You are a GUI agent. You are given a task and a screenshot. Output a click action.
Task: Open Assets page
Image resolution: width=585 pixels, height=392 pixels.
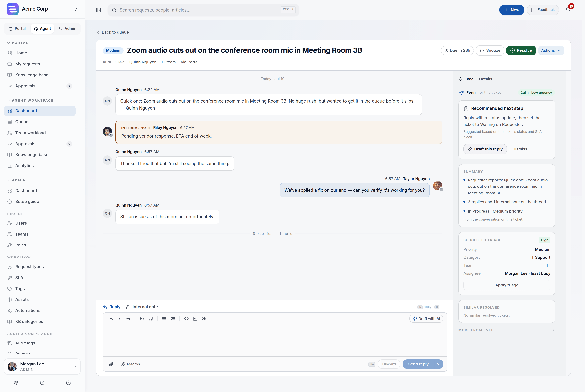tap(40, 299)
